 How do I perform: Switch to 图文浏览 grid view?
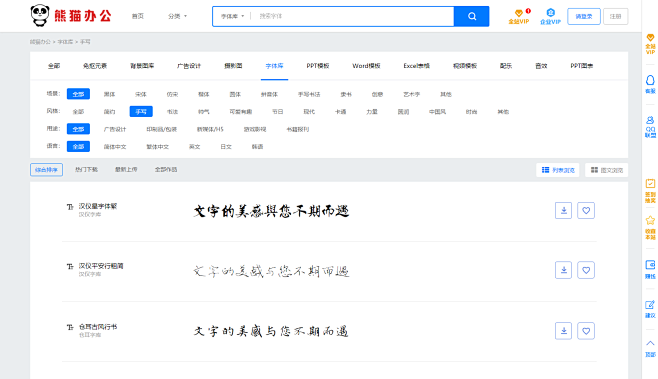pyautogui.click(x=606, y=170)
